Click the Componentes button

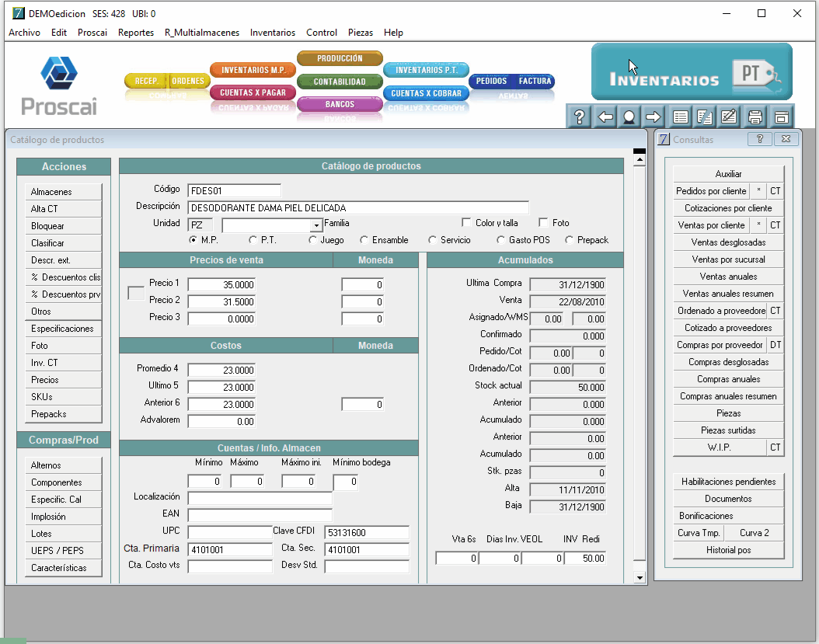pyautogui.click(x=63, y=482)
